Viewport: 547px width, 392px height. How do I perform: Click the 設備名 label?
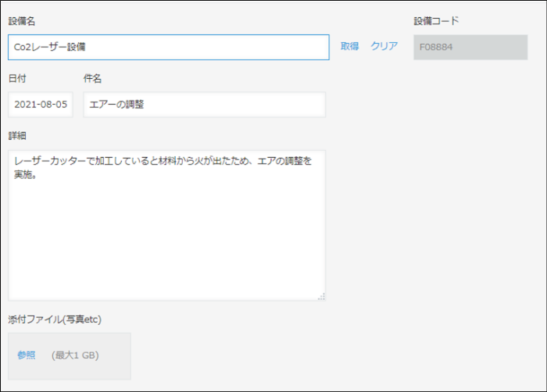tap(22, 21)
